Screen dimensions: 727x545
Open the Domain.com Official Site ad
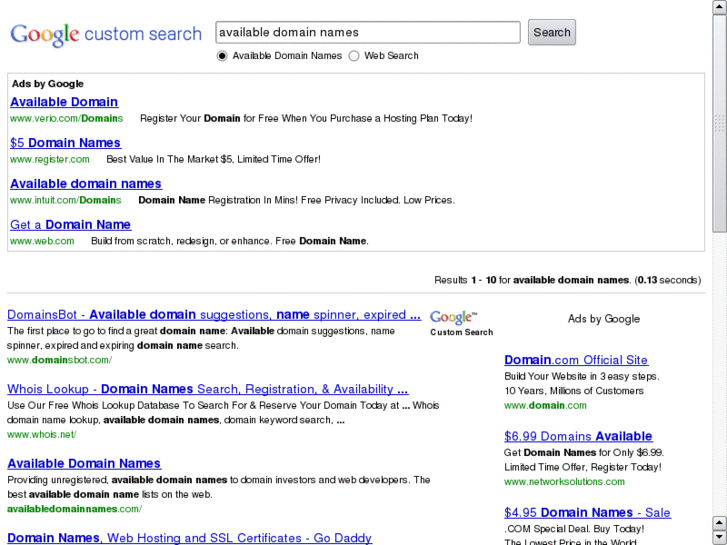point(576,360)
